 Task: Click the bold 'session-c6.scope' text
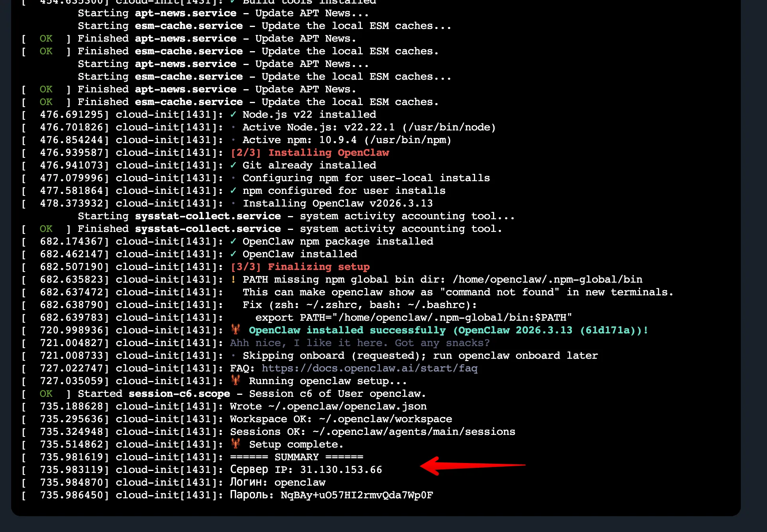pos(179,394)
